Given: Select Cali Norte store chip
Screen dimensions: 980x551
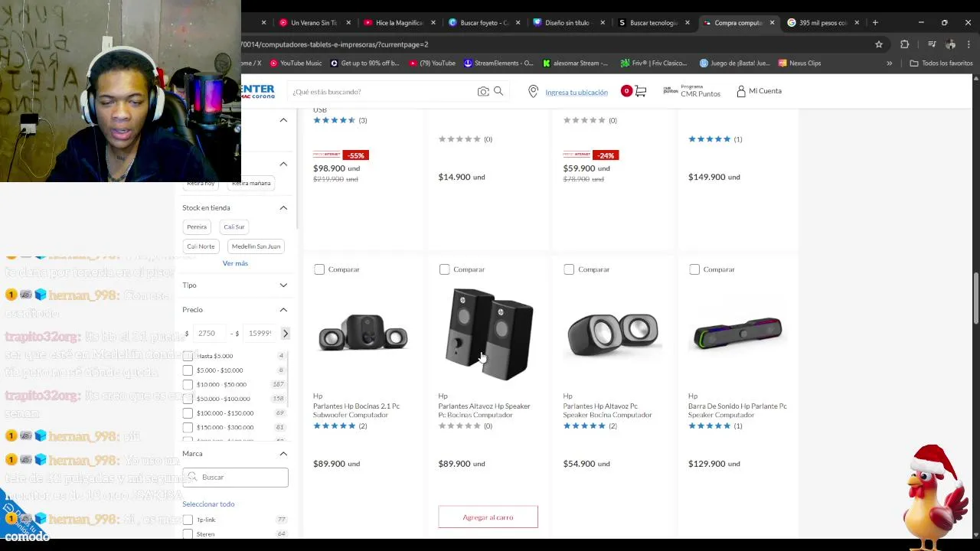Looking at the screenshot, I should (201, 246).
